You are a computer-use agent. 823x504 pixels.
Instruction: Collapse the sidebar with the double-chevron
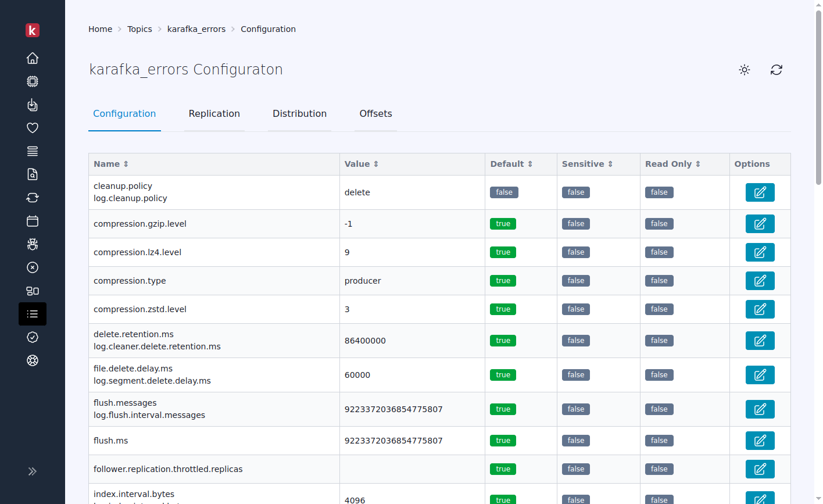point(33,471)
